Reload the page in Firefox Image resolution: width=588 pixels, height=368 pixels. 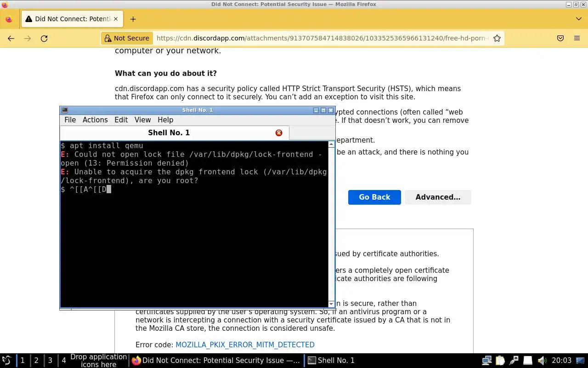tap(44, 39)
